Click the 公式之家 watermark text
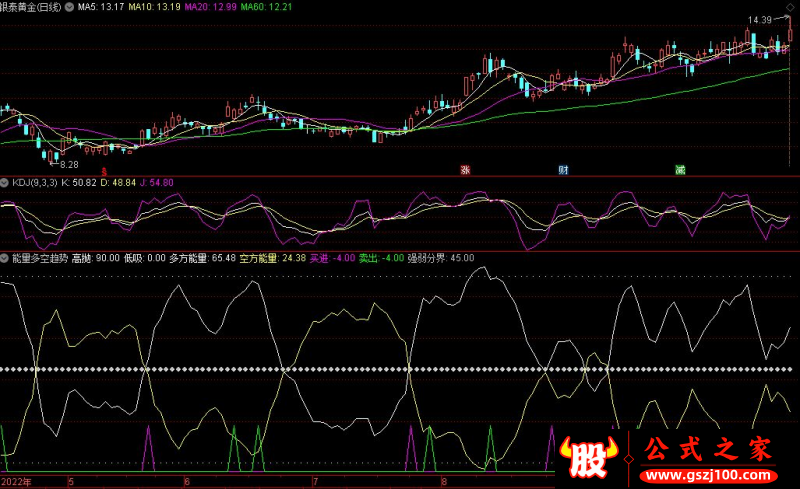Viewport: 800px width, 489px height. (x=707, y=449)
